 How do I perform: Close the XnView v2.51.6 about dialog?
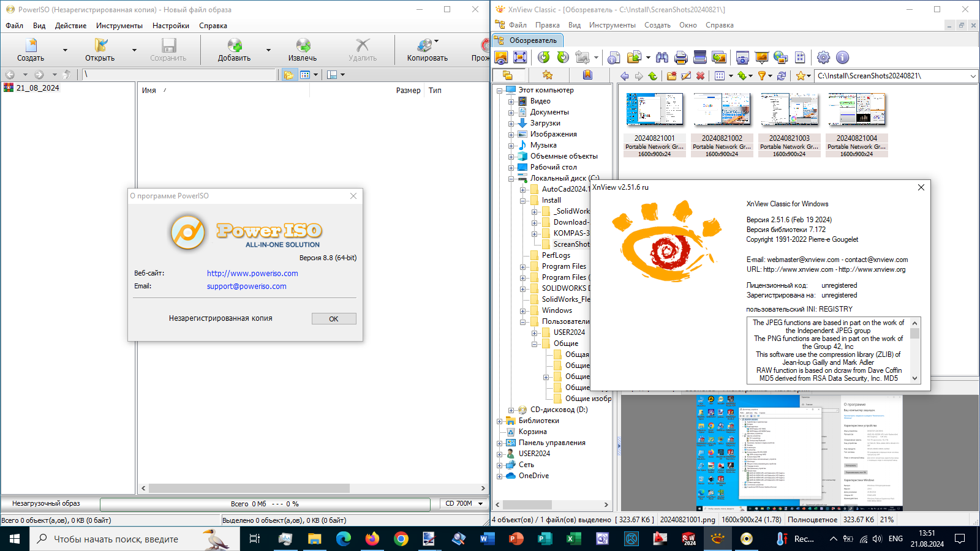921,187
